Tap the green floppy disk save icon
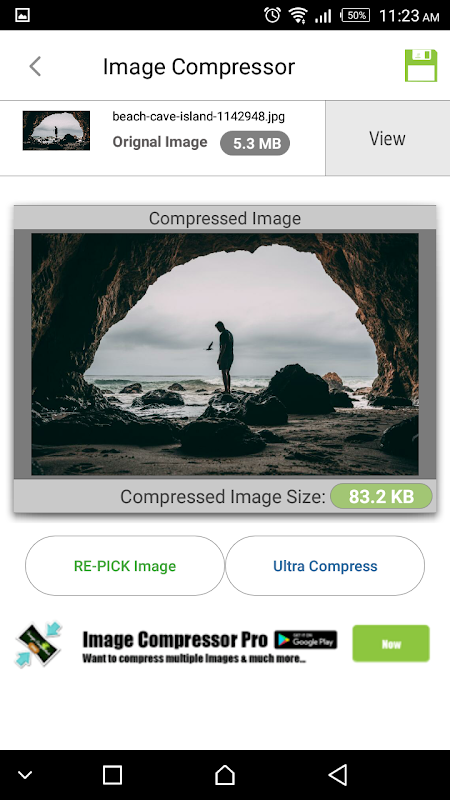This screenshot has width=450, height=800. click(421, 65)
